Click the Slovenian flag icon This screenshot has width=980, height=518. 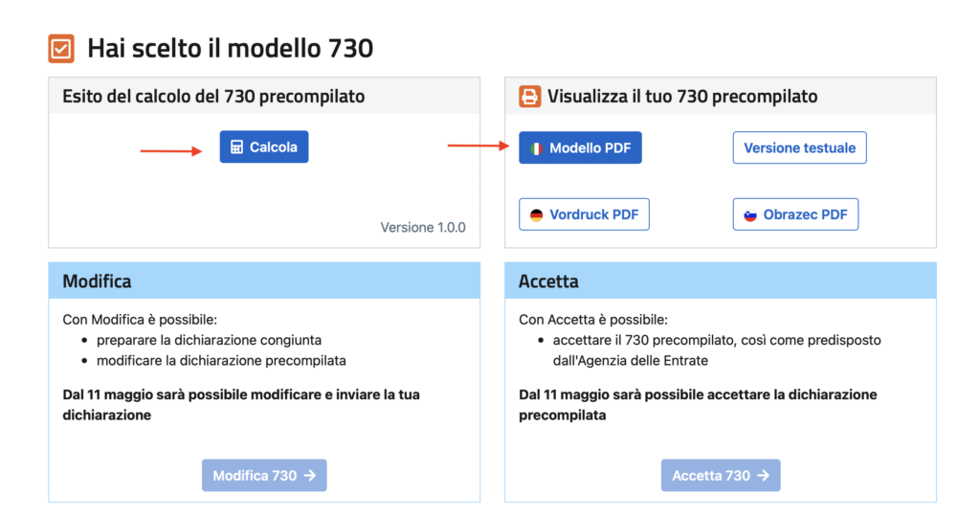pos(750,215)
